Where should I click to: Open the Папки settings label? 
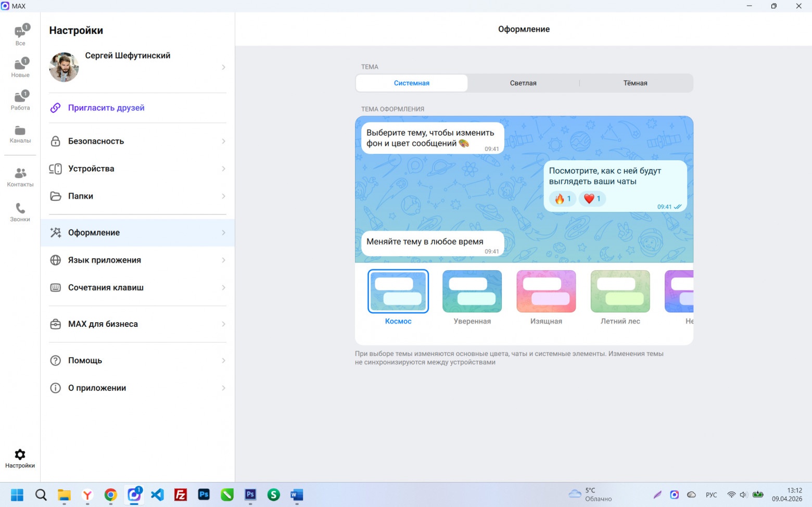81,196
